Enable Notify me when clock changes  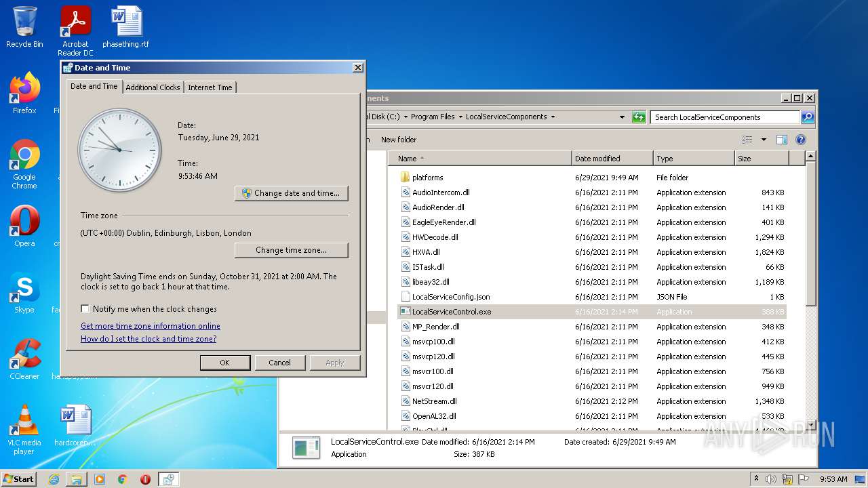[85, 309]
